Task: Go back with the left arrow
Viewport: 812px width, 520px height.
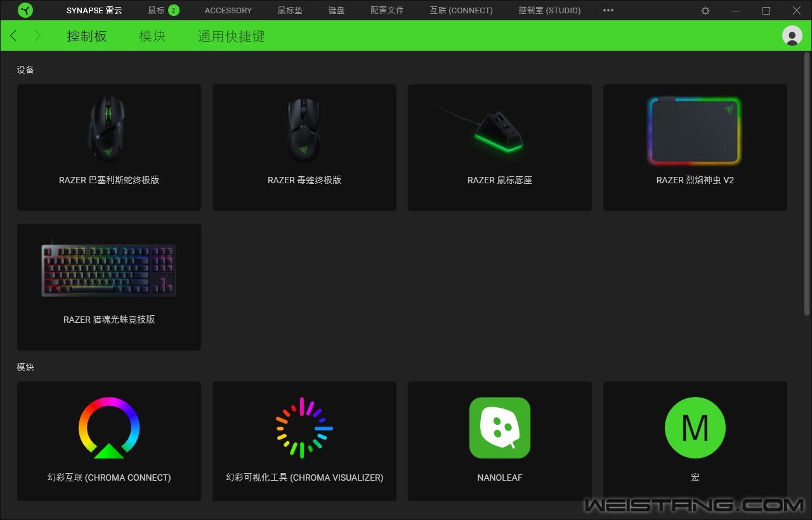Action: [13, 36]
